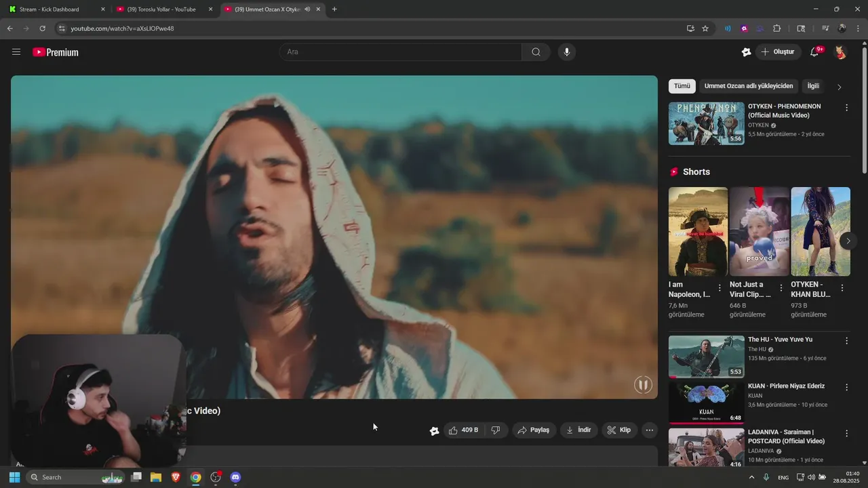Toggle volume speaker icon in system tray
Screen dimensions: 868x488
pos(811,477)
